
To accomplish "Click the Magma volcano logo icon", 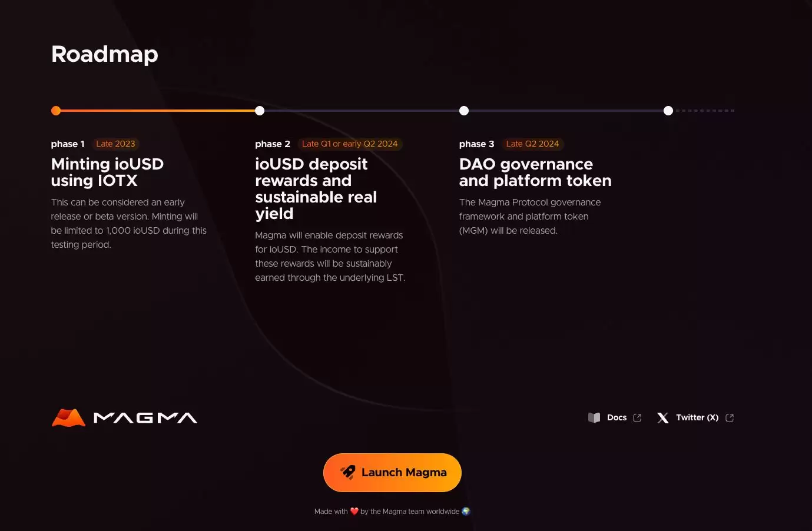I will tap(67, 417).
